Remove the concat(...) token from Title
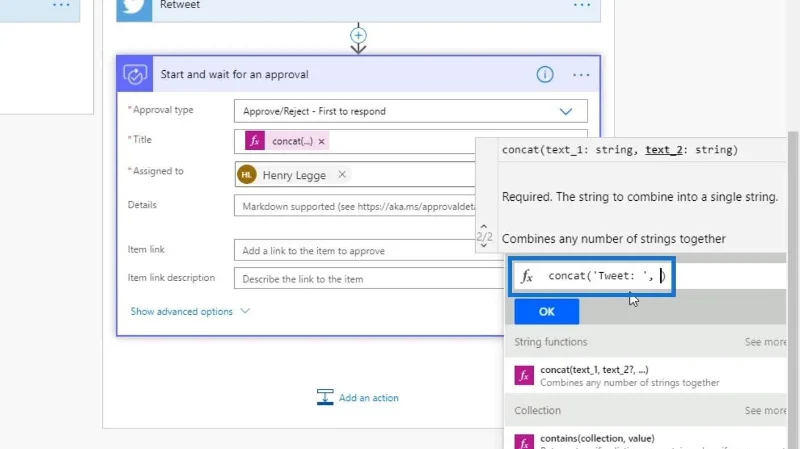Viewport: 800px width, 449px height. click(321, 141)
